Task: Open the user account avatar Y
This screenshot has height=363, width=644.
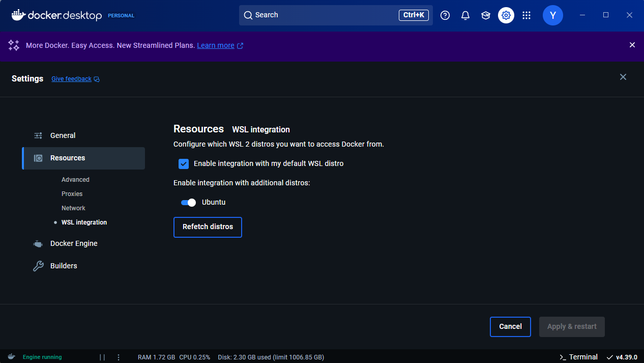Action: [553, 15]
